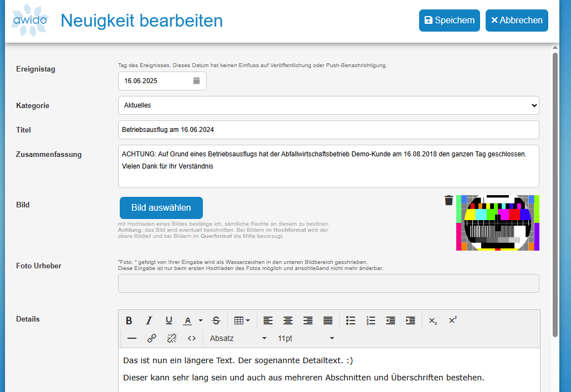Viewport: 571px width, 392px height.
Task: Open the Kategorie dropdown showing Aktuelles
Action: click(328, 105)
